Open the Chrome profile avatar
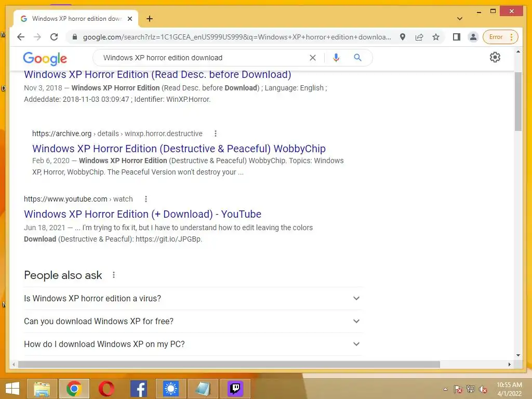The height and width of the screenshot is (399, 532). 473,37
